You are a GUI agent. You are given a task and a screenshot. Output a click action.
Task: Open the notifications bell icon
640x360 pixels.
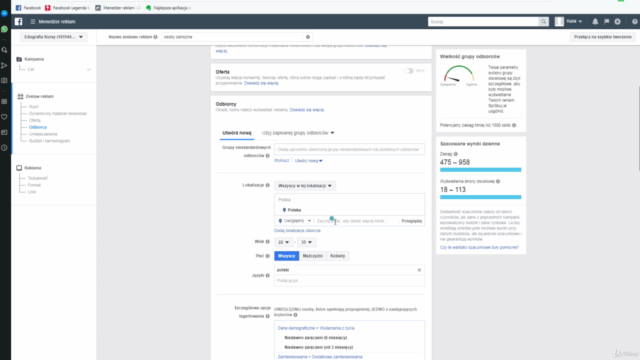595,22
